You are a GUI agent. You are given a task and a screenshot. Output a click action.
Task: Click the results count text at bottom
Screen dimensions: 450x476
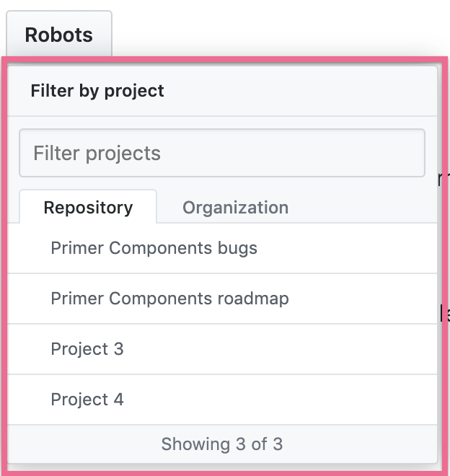(222, 444)
